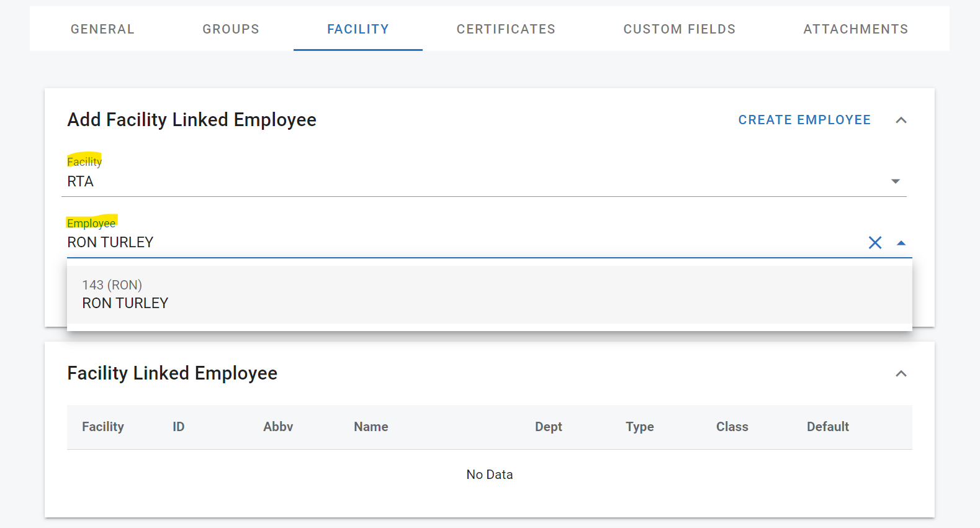The image size is (980, 528).
Task: Select the Facility tab
Action: pos(358,29)
